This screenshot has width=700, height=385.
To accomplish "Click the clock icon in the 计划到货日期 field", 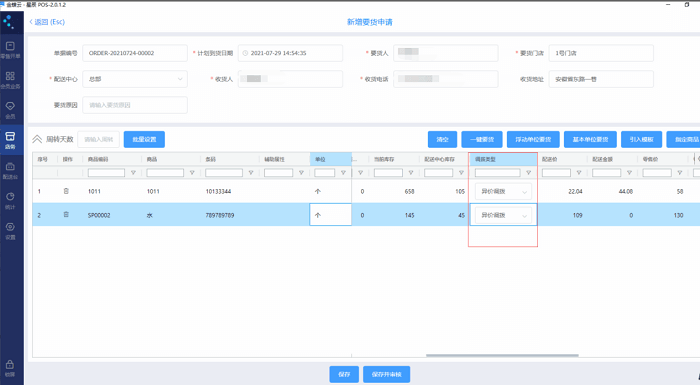I will point(245,53).
